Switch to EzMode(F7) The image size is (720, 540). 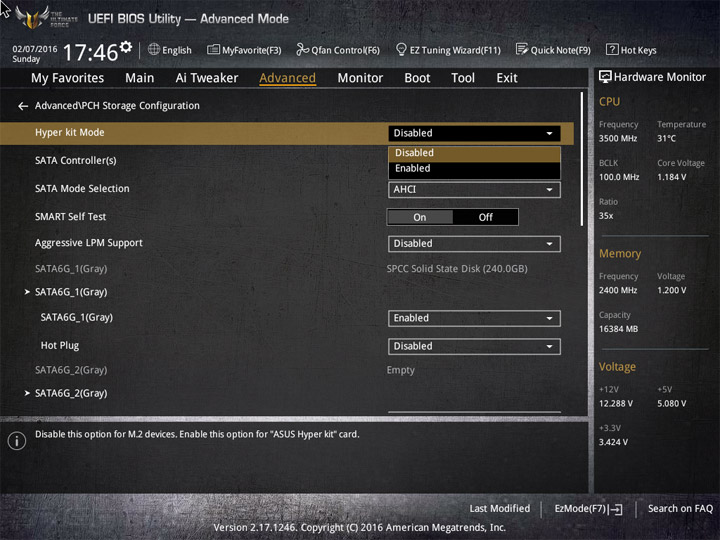[x=589, y=509]
